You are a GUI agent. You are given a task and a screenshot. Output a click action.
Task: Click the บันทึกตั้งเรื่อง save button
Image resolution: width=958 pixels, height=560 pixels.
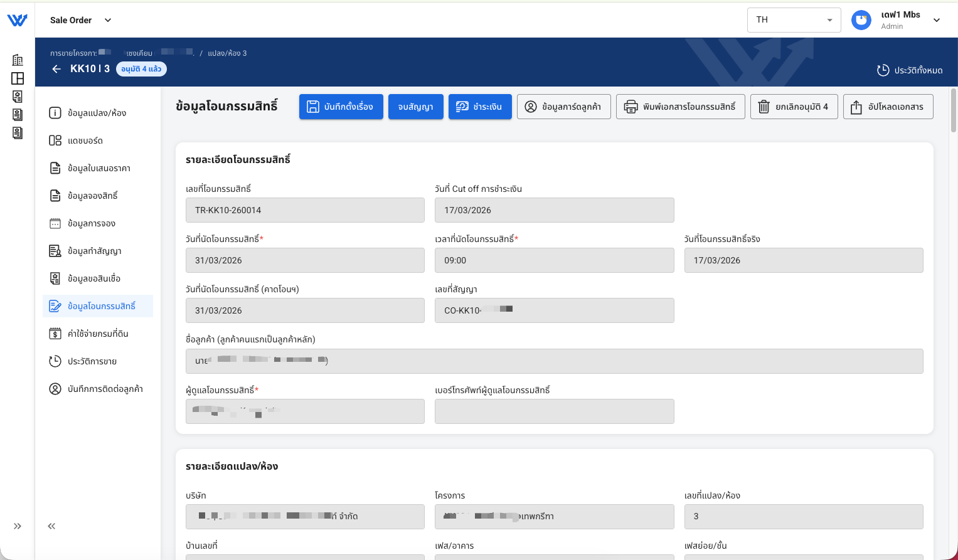(341, 107)
